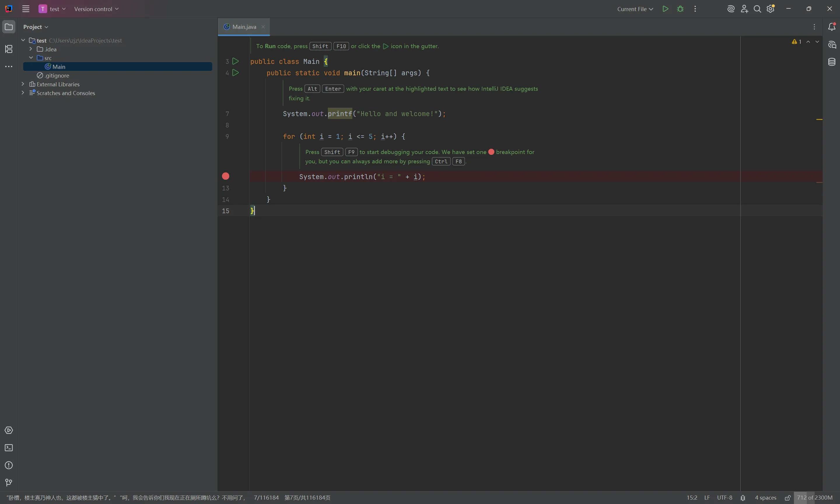Toggle the red breakpoint in the gutter
840x504 pixels.
pos(225,176)
